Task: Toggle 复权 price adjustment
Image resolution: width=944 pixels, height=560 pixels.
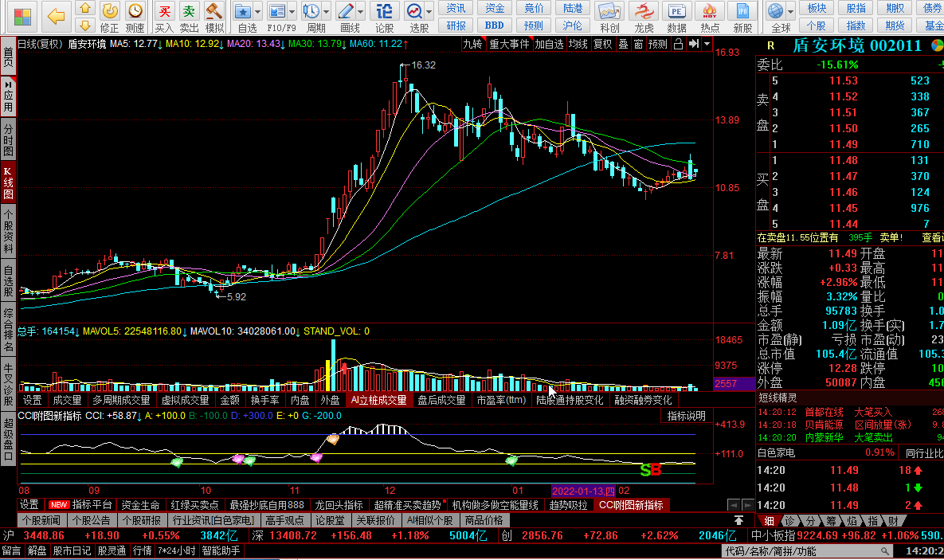Action: tap(602, 44)
